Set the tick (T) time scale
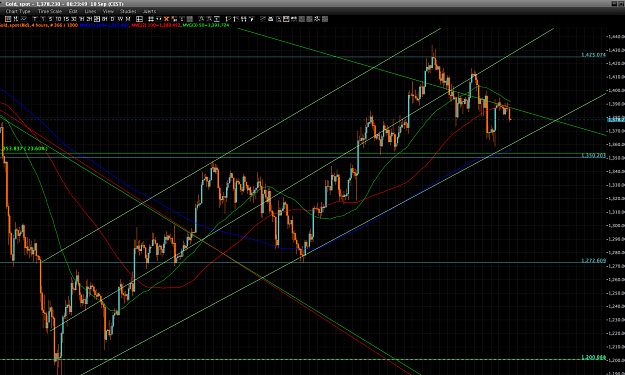This screenshot has width=625, height=375. click(x=35, y=19)
